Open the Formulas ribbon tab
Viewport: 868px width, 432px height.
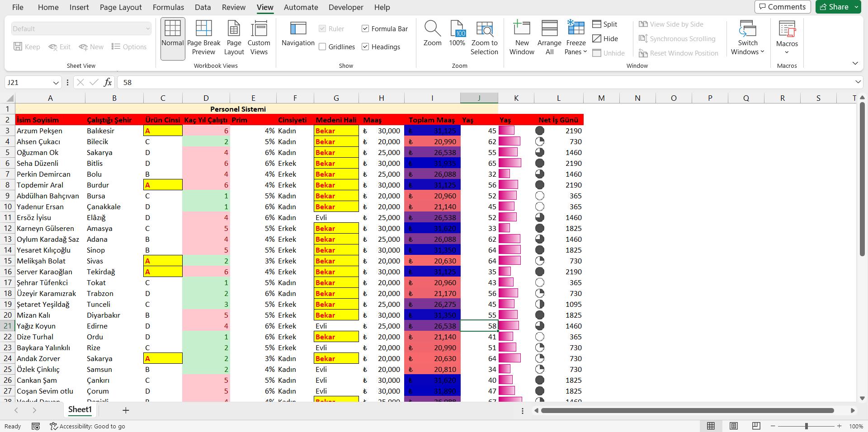coord(168,7)
